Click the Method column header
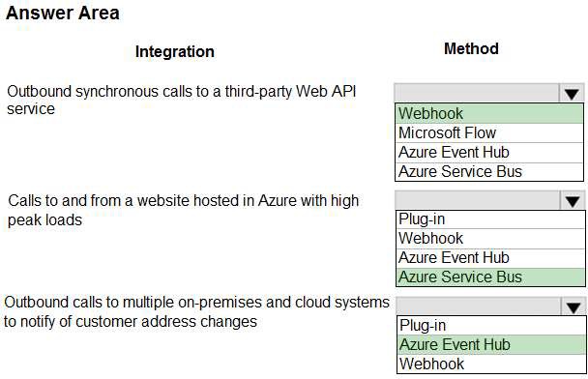 (x=471, y=48)
